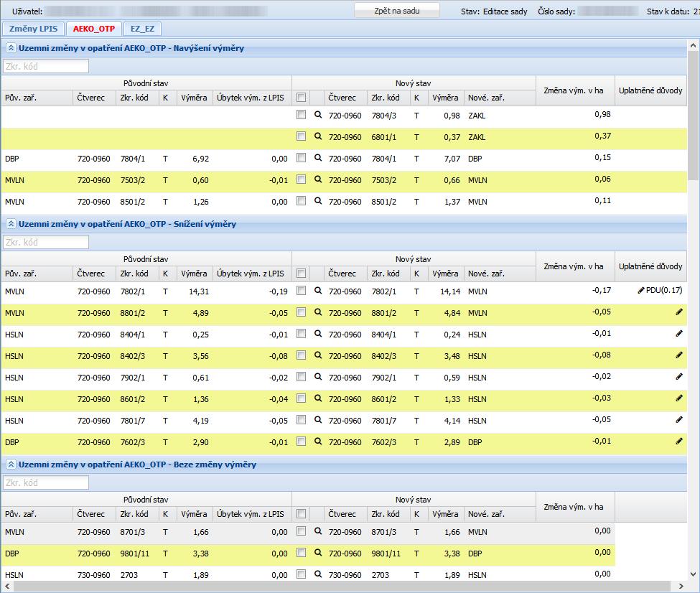Click magnifier icon in row 7902/1
The image size is (700, 593).
(x=318, y=377)
